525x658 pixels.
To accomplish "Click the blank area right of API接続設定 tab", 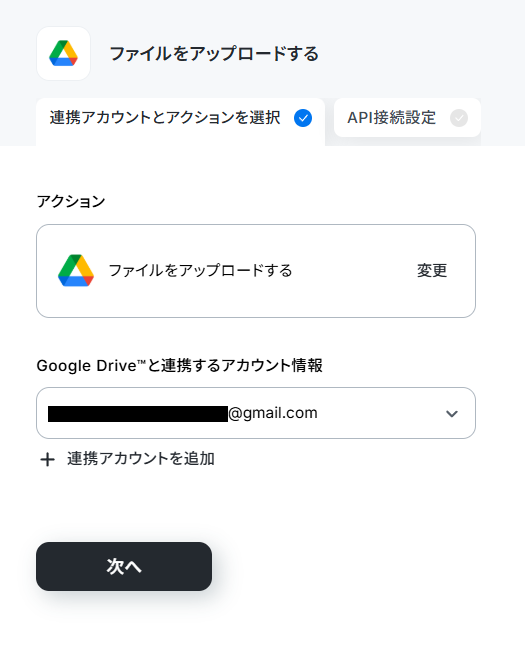I will 503,118.
